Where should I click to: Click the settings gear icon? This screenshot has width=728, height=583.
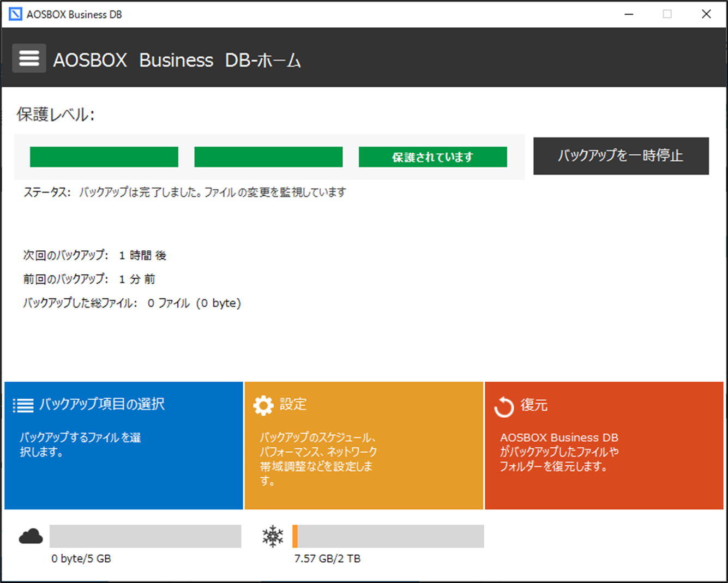[263, 405]
